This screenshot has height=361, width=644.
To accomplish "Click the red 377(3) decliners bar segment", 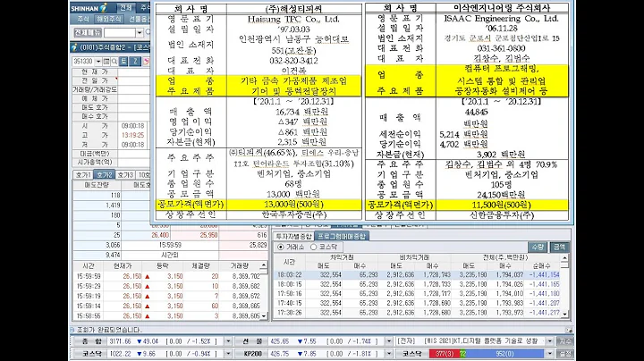I will tap(444, 354).
